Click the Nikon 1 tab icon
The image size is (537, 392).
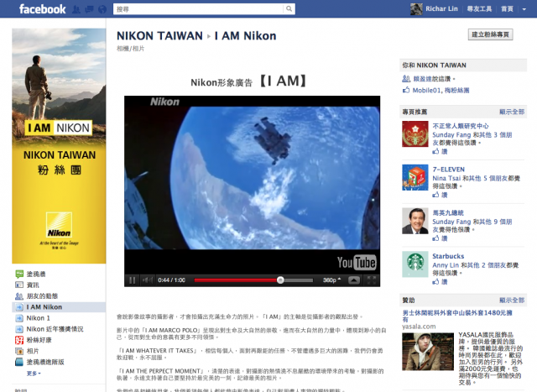coord(19,318)
